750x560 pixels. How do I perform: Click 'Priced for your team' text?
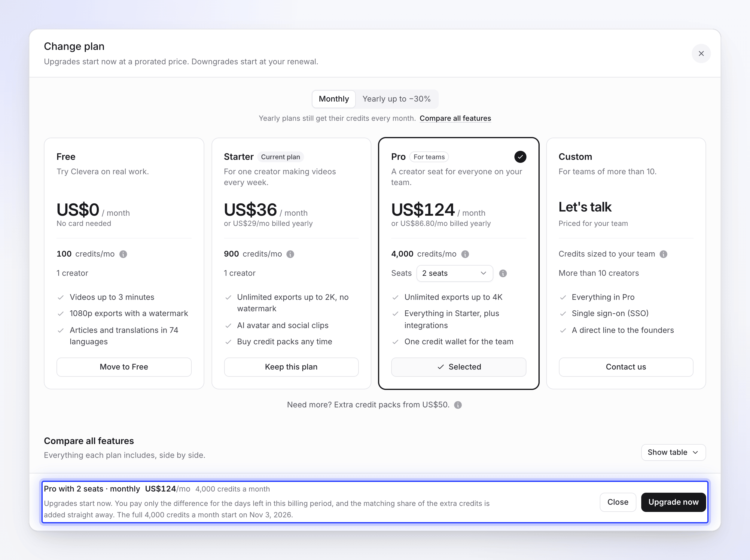click(593, 224)
